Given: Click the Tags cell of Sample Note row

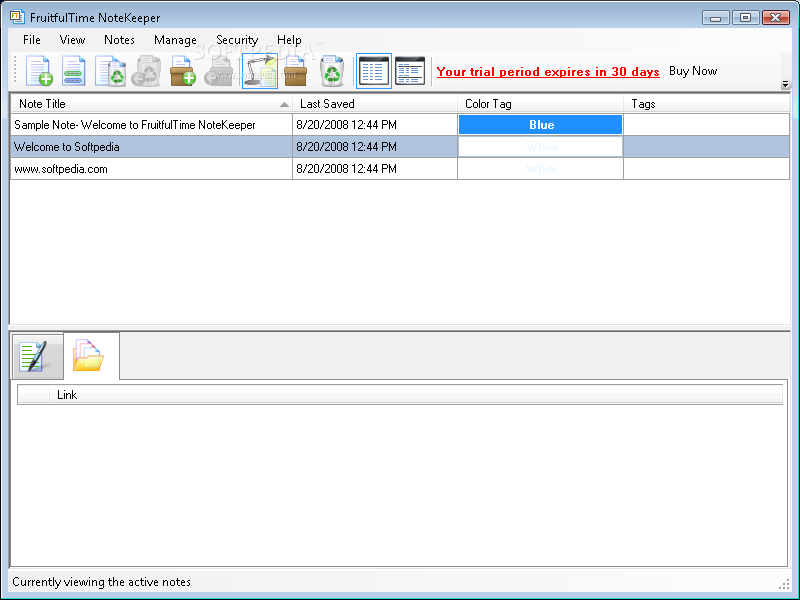Looking at the screenshot, I should (706, 124).
